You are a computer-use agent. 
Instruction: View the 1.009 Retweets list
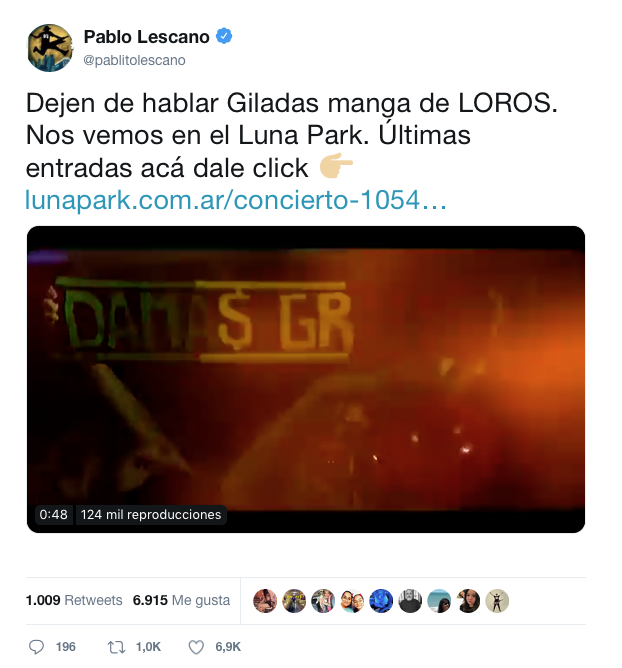[74, 600]
